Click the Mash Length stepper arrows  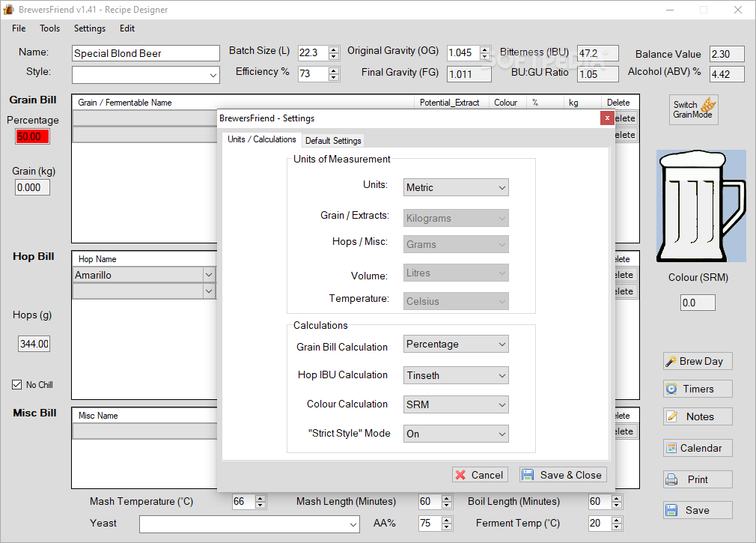447,502
